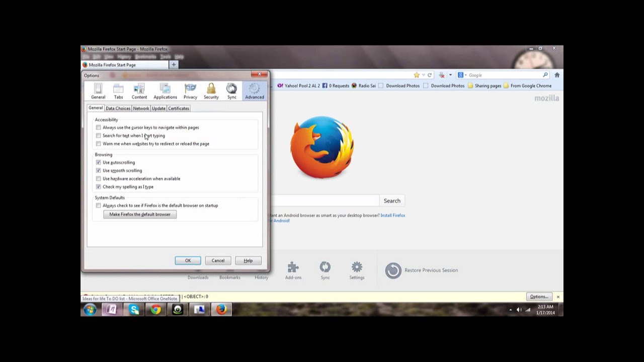The image size is (644, 362).
Task: Switch to OneNote in the taskbar
Action: tap(111, 310)
